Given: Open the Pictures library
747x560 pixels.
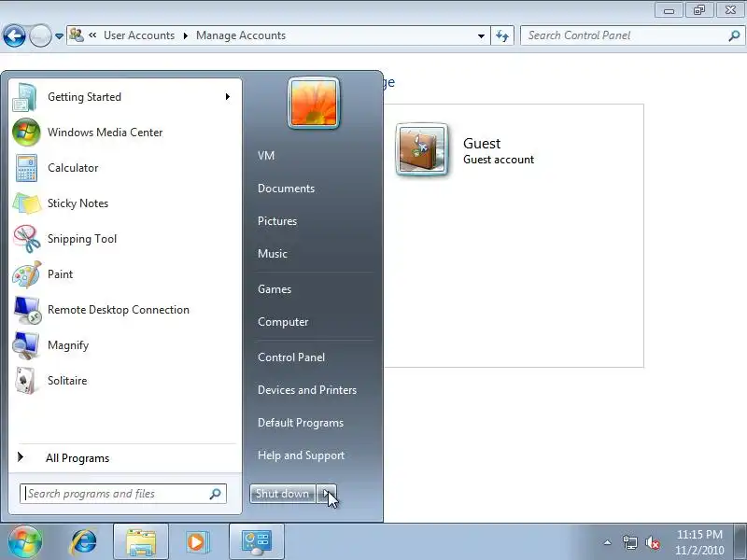Looking at the screenshot, I should pyautogui.click(x=277, y=221).
